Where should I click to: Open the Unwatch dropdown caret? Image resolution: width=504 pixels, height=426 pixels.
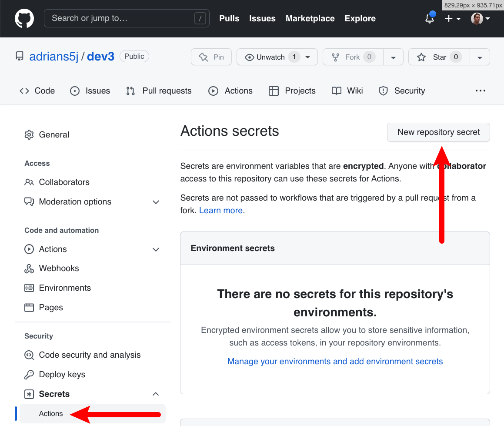[x=308, y=57]
